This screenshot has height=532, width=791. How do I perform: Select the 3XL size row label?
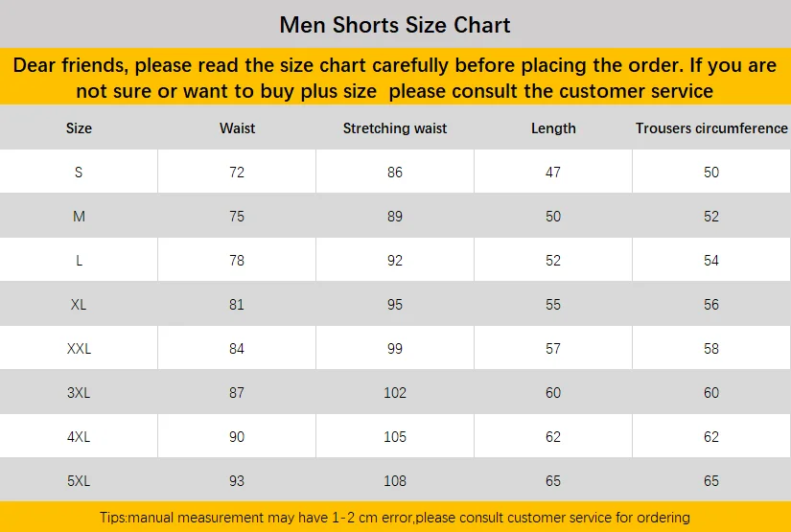click(79, 393)
